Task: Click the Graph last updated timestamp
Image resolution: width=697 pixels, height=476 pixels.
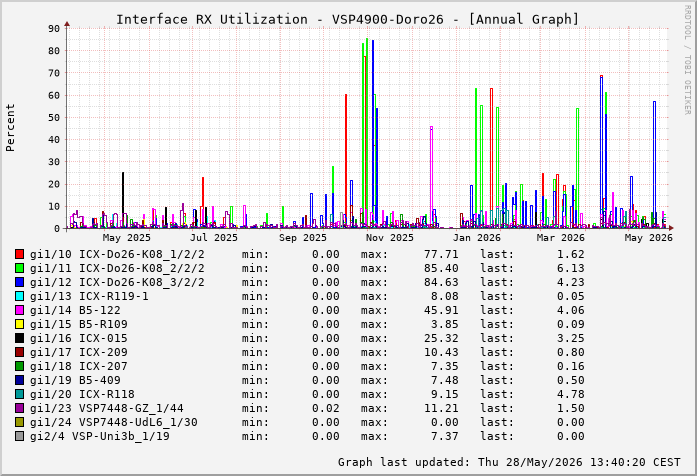Action: [x=509, y=462]
